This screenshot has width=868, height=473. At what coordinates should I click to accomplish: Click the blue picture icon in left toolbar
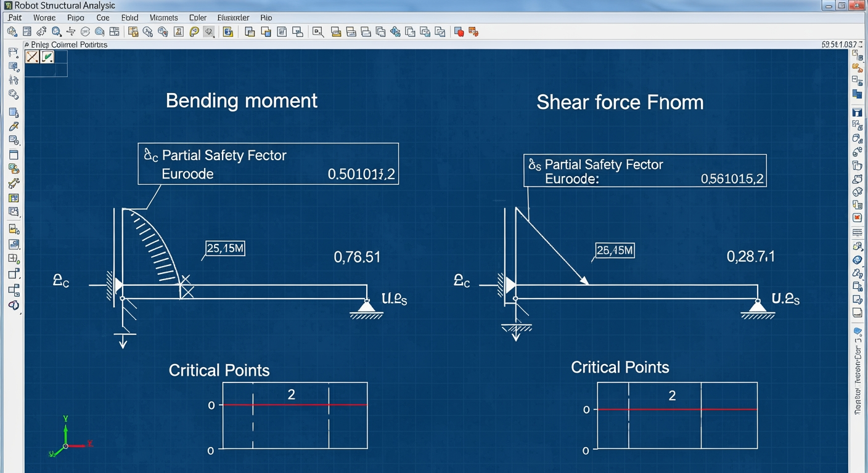coord(14,243)
